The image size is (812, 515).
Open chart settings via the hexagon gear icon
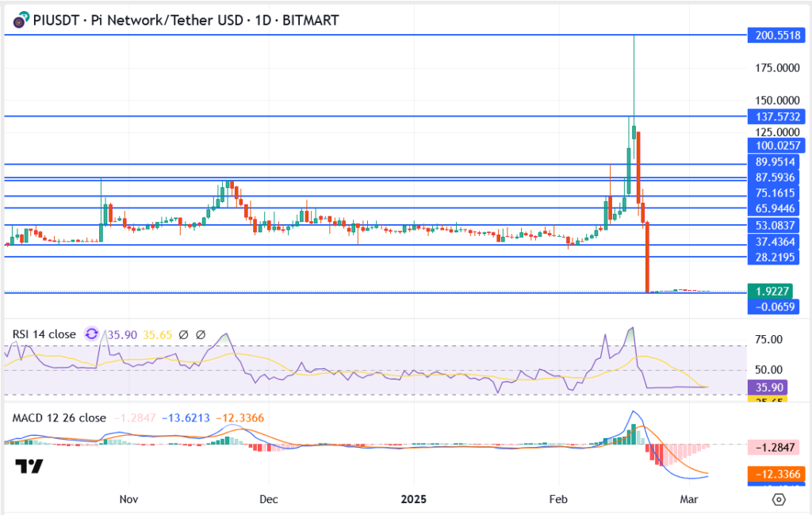coord(779,500)
